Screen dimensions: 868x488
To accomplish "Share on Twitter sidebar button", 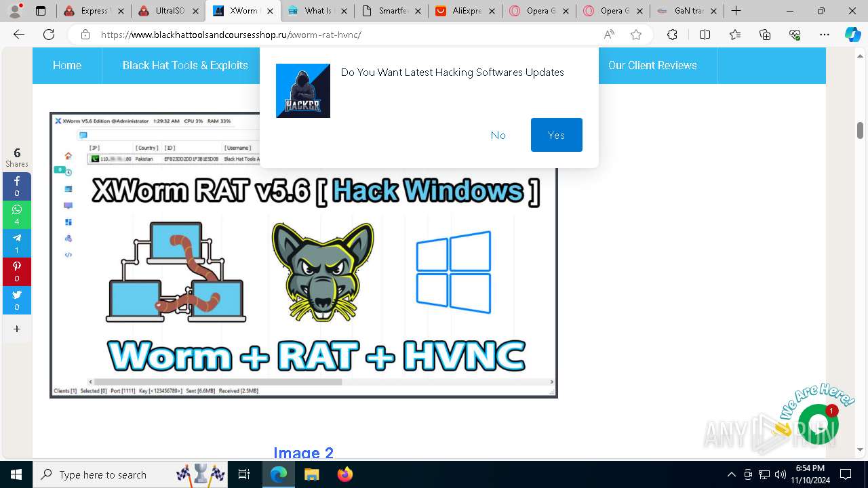I will tap(17, 300).
